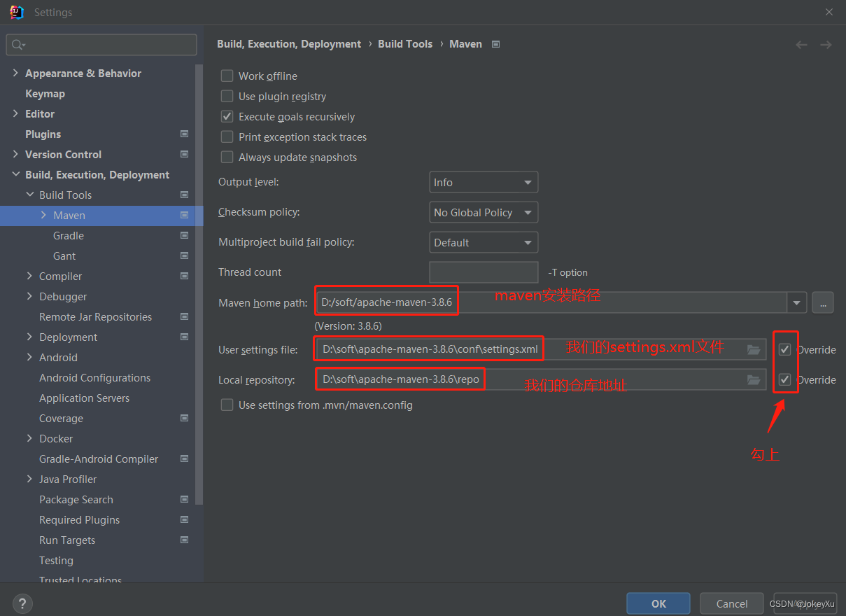
Task: Enable Always update snapshots checkbox
Action: 227,157
